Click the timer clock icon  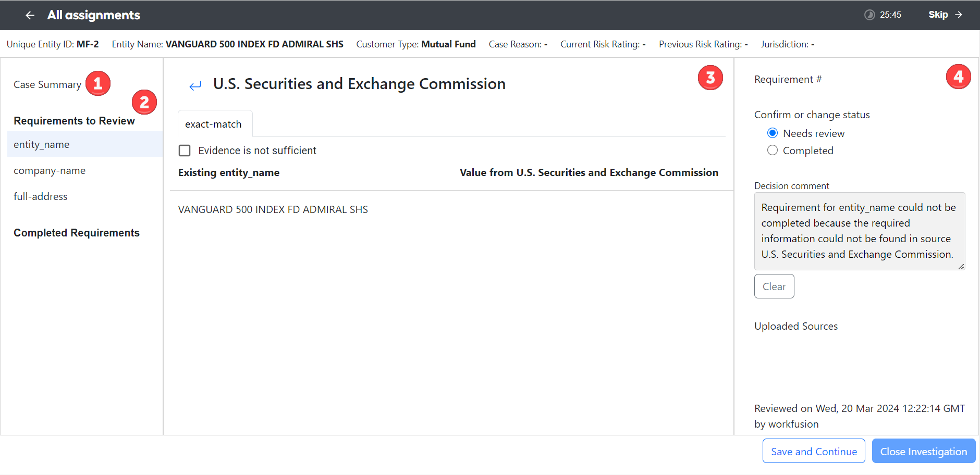tap(869, 15)
